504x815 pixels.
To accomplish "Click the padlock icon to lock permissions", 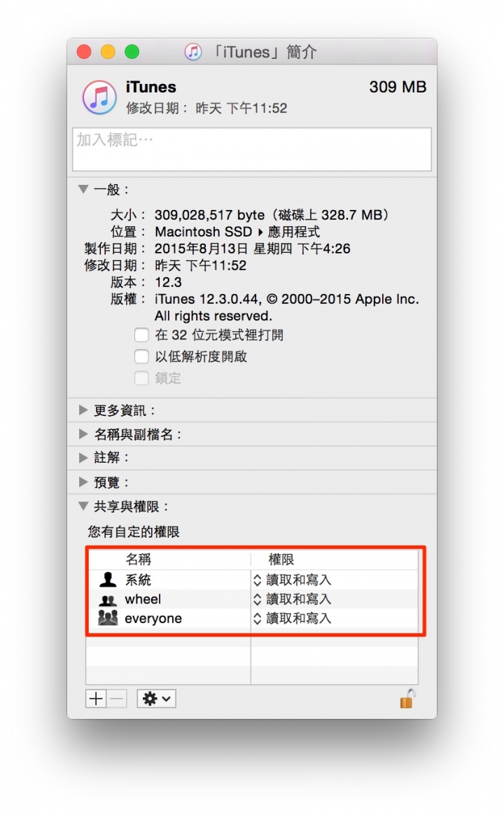I will coord(407,699).
